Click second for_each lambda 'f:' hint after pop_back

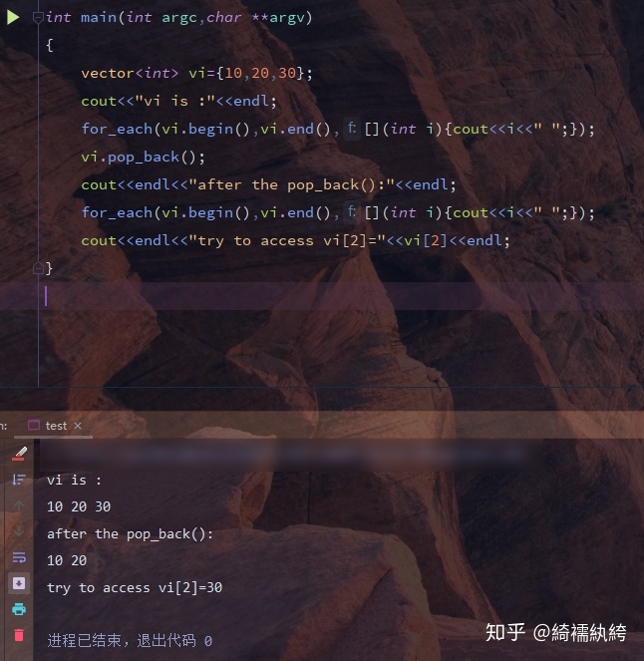pyautogui.click(x=352, y=212)
